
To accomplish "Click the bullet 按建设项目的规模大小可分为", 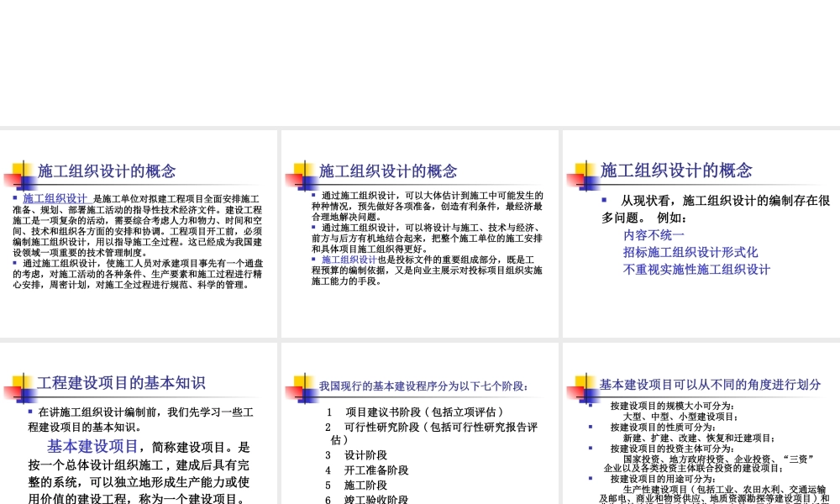I will tap(672, 406).
